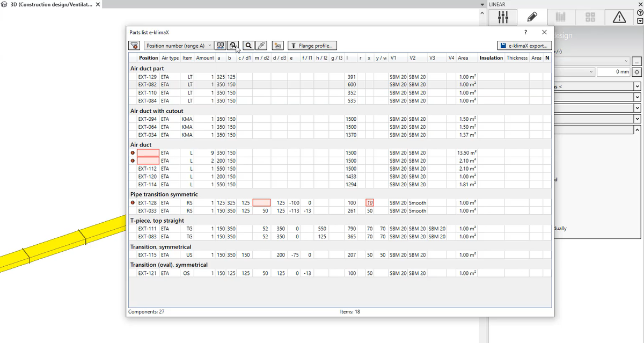The image size is (644, 343).
Task: Sort by the Position column header
Action: pos(148,58)
